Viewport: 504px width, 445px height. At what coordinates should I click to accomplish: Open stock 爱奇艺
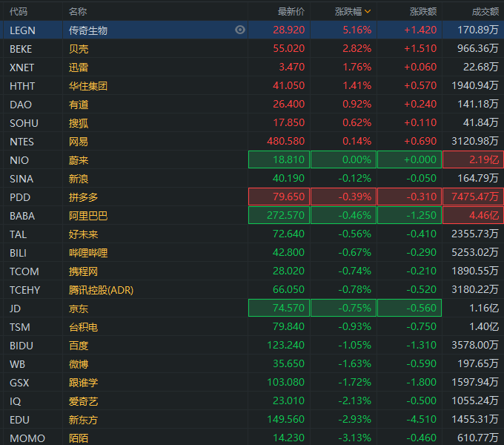tap(83, 401)
